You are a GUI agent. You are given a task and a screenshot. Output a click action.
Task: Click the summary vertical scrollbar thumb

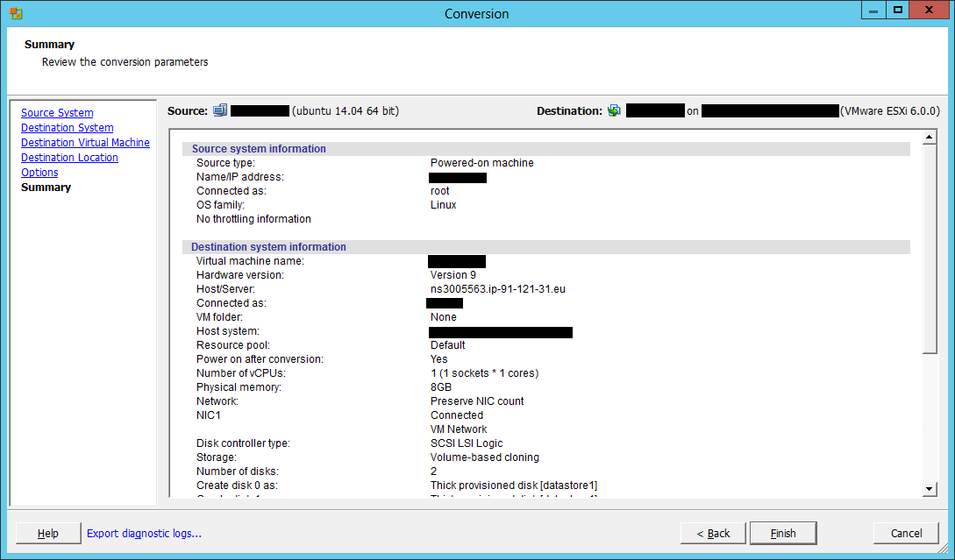[930, 248]
